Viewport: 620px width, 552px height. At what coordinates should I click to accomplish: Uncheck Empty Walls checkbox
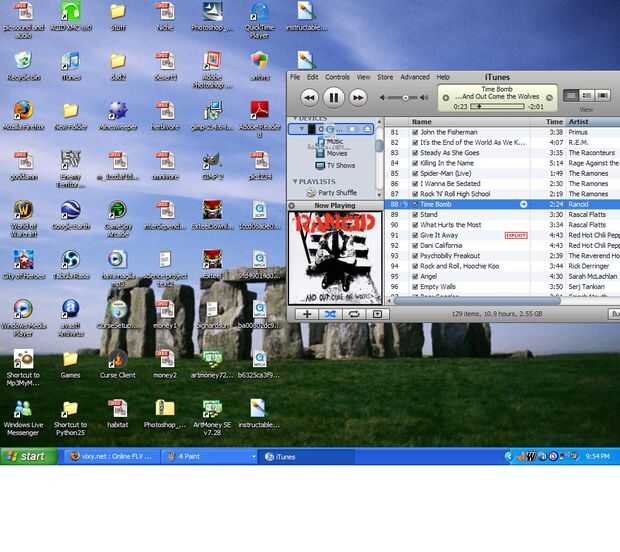point(415,287)
